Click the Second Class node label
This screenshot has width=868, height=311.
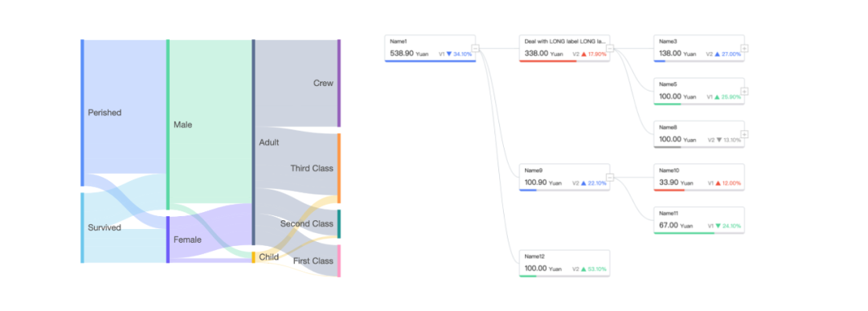pyautogui.click(x=307, y=224)
